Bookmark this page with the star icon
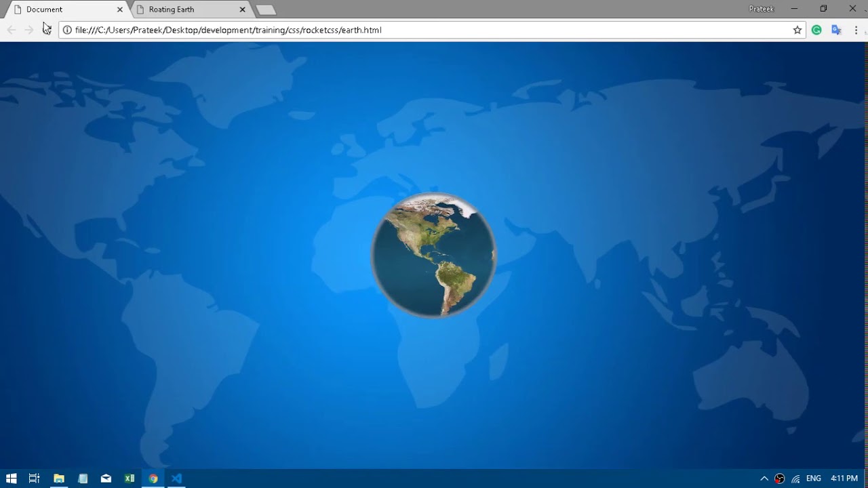The width and height of the screenshot is (868, 488). coord(797,30)
